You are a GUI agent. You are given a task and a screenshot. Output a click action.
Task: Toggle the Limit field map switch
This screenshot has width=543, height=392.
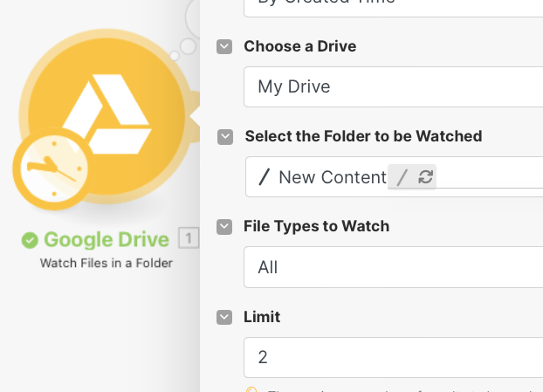(225, 317)
